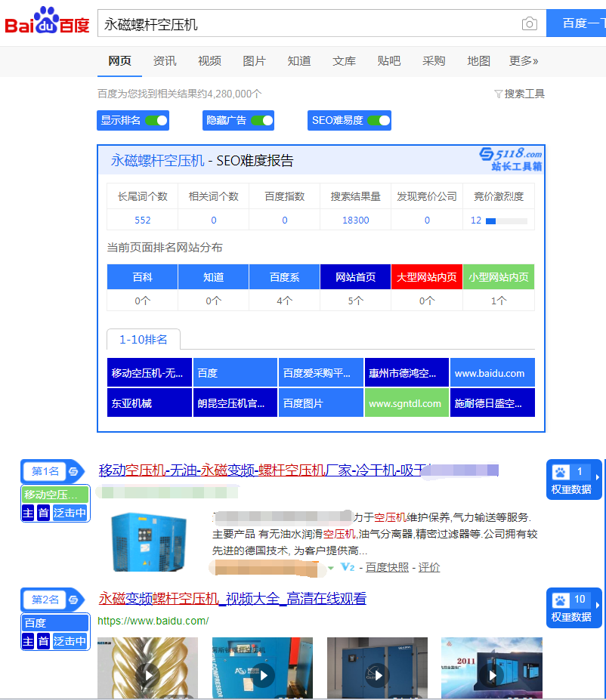Click ranking cell www.sgntdl.com
606x700 pixels.
(407, 402)
